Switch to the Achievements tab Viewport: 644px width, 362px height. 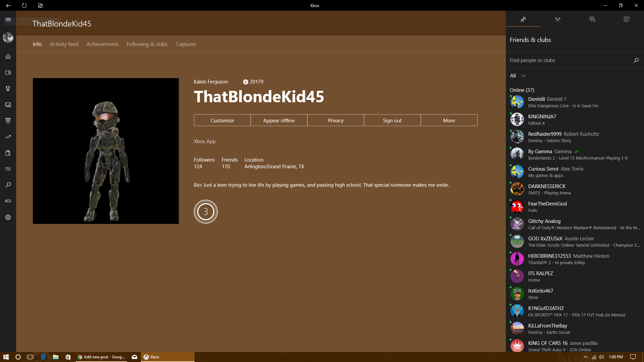tap(103, 44)
